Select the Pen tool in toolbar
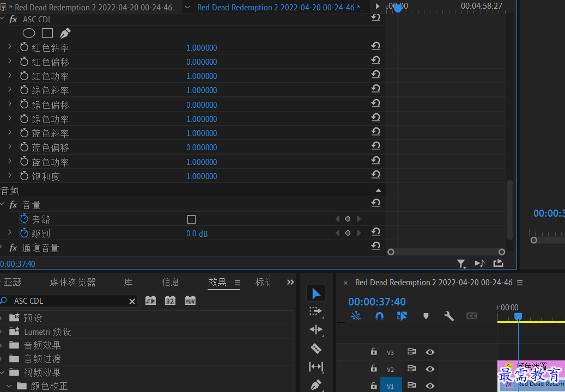Screen dimensions: 565x392 [x=316, y=385]
